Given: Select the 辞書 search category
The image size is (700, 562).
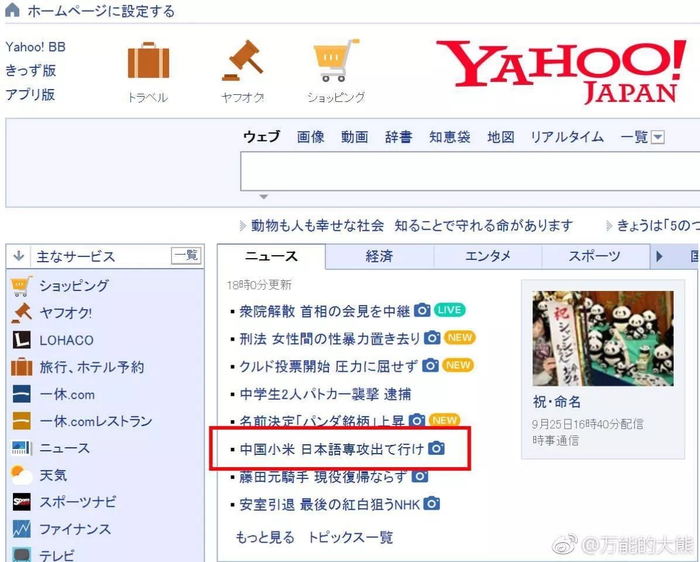Looking at the screenshot, I should click(399, 137).
